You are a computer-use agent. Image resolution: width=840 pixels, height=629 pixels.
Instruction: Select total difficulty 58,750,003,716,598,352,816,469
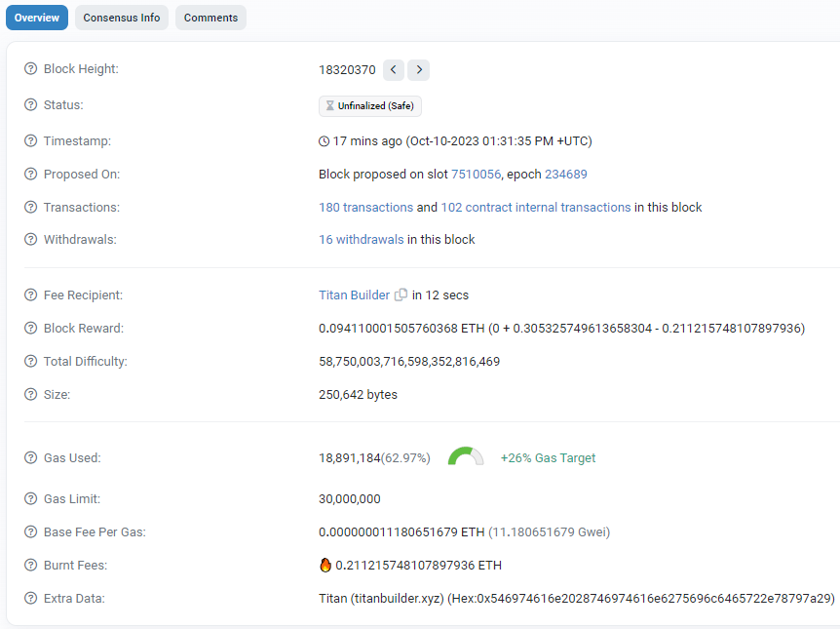pos(409,362)
